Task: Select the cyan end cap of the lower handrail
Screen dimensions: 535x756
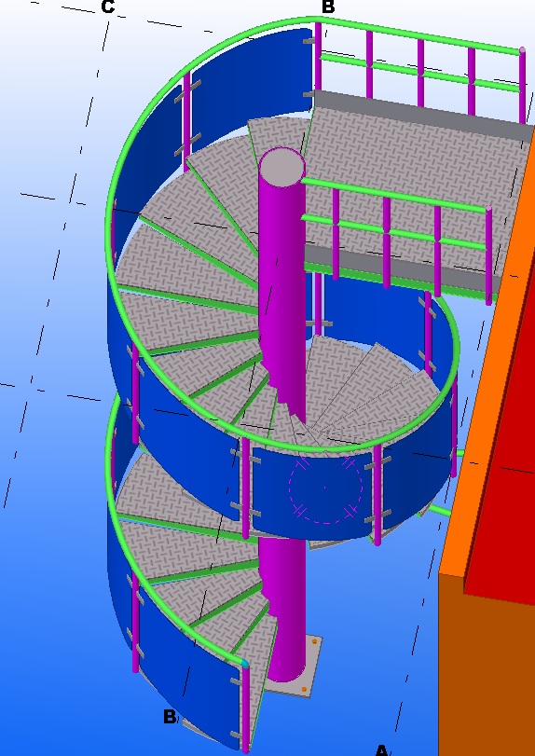Action: (x=245, y=664)
